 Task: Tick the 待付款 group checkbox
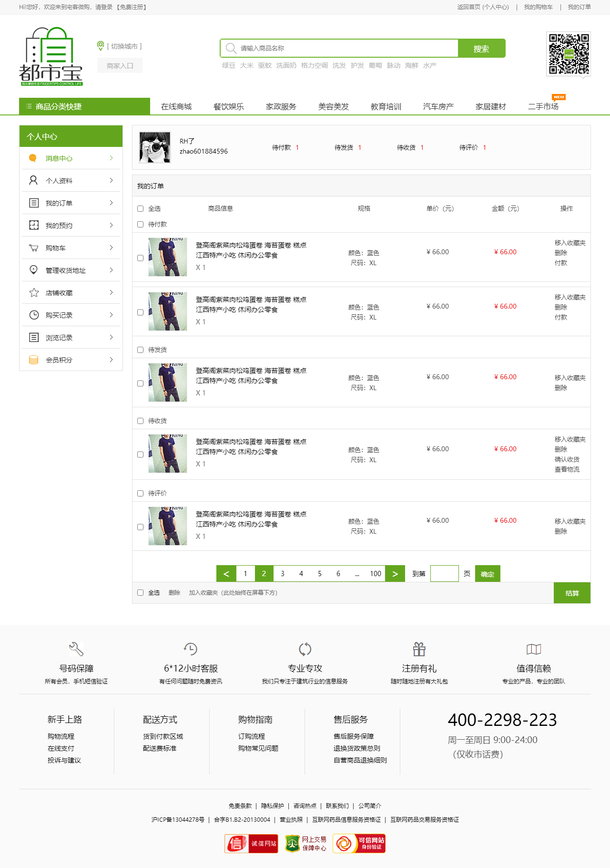pos(140,224)
